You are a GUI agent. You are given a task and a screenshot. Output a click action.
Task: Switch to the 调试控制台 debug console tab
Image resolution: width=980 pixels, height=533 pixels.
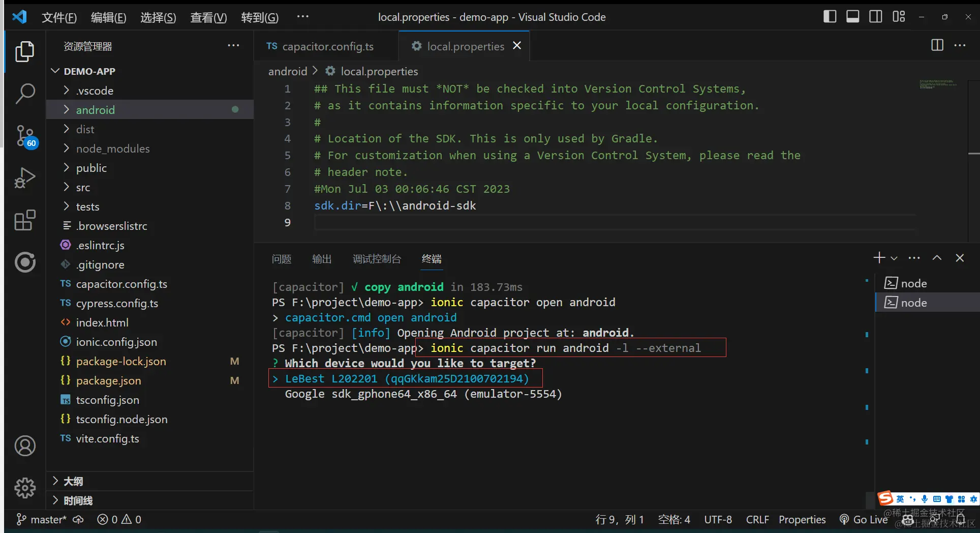coord(377,259)
